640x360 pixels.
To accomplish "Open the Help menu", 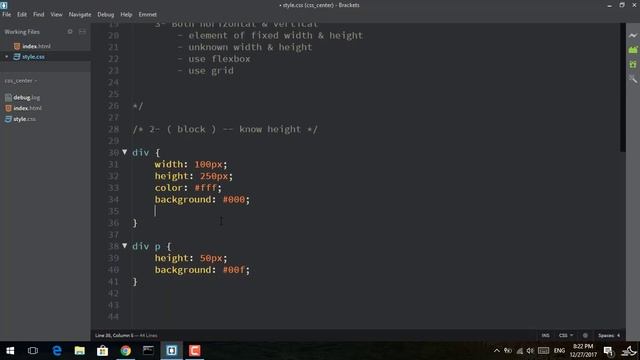I will [126, 14].
